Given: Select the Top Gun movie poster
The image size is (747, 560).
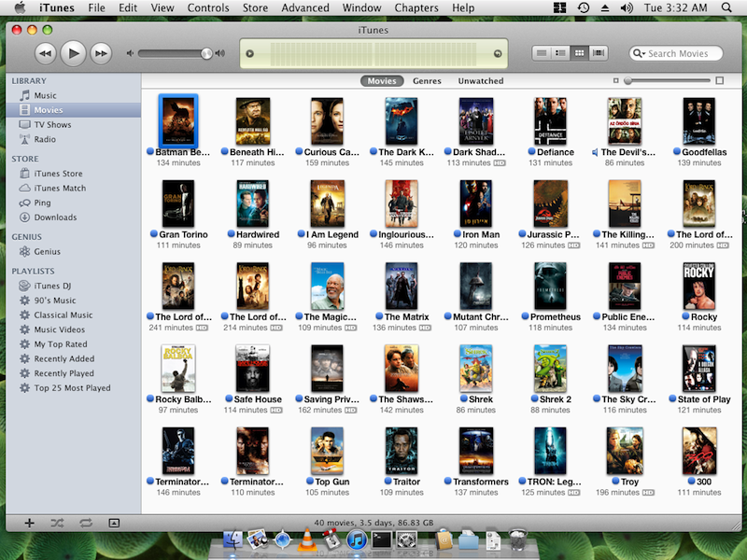Looking at the screenshot, I should (x=327, y=451).
